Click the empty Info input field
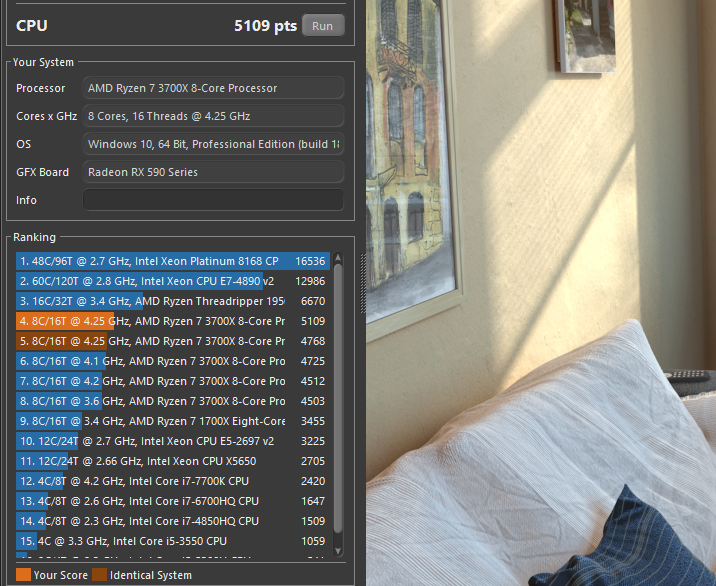Viewport: 716px width, 586px height. click(213, 200)
